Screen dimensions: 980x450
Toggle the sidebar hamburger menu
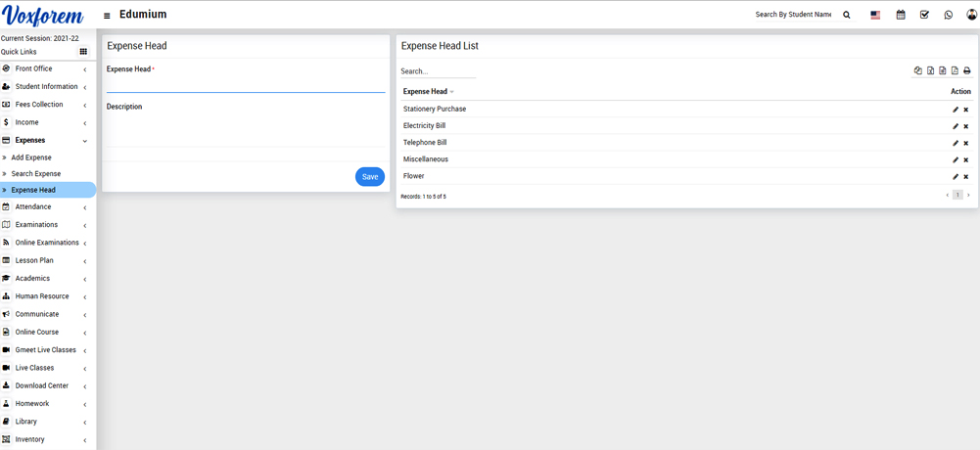[107, 16]
